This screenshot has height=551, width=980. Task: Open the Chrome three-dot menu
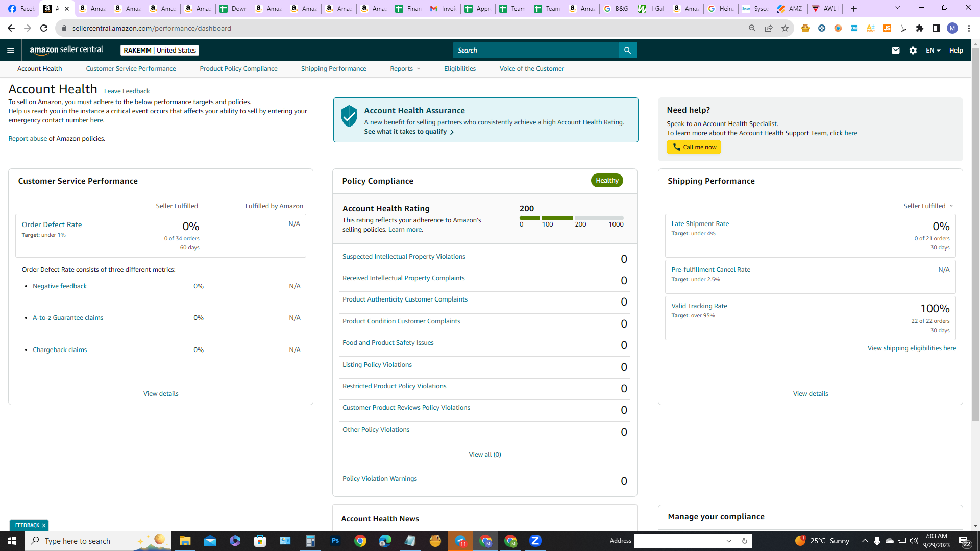pyautogui.click(x=969, y=28)
